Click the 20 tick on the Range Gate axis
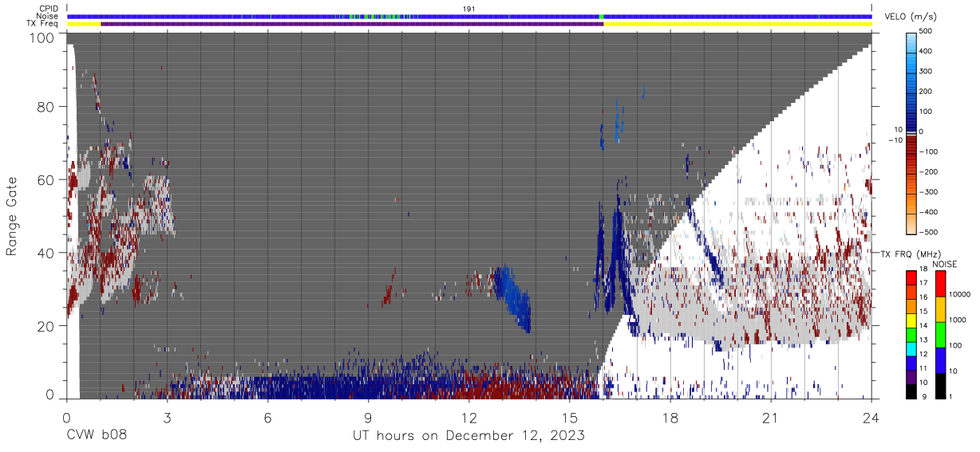Image resolution: width=980 pixels, height=452 pixels. coord(46,326)
